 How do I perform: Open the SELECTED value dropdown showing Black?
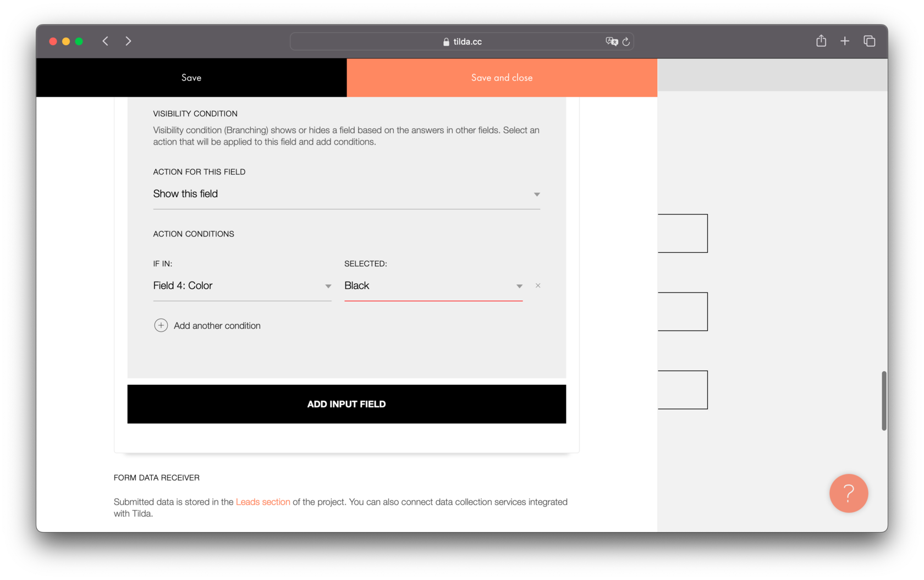pos(519,286)
